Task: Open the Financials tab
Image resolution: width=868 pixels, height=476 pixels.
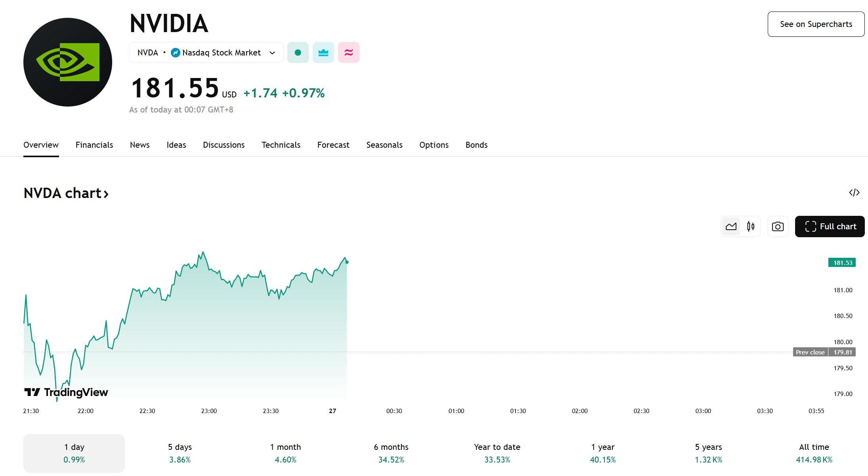Action: pos(94,145)
